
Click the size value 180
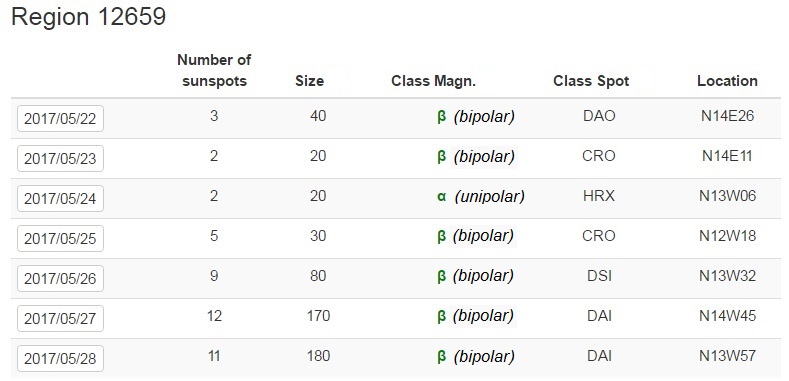click(319, 356)
